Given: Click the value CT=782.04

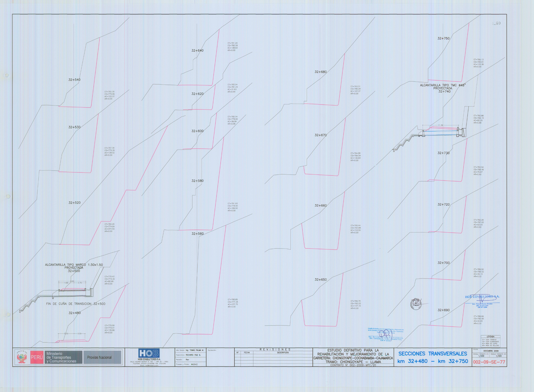Looking at the screenshot, I should tap(232, 117).
